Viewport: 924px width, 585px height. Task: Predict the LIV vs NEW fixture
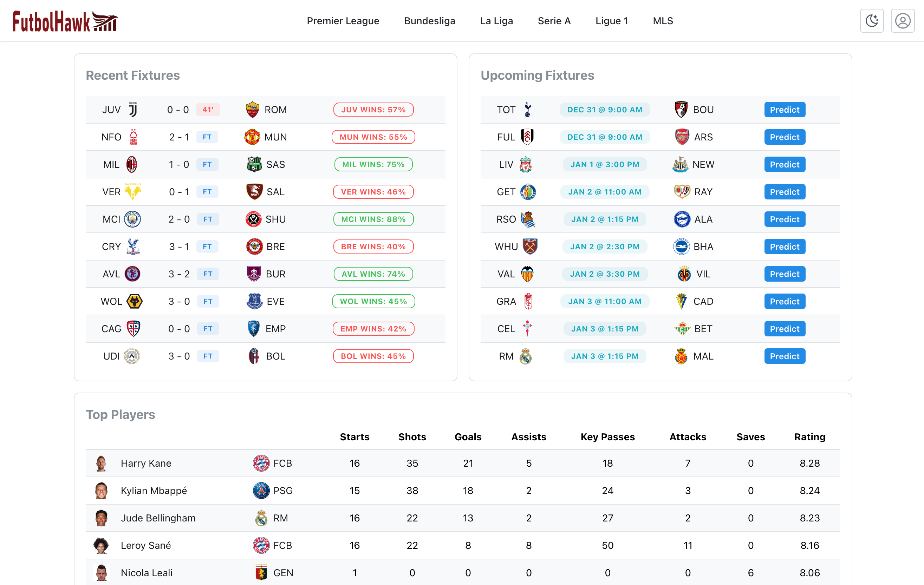pos(784,165)
